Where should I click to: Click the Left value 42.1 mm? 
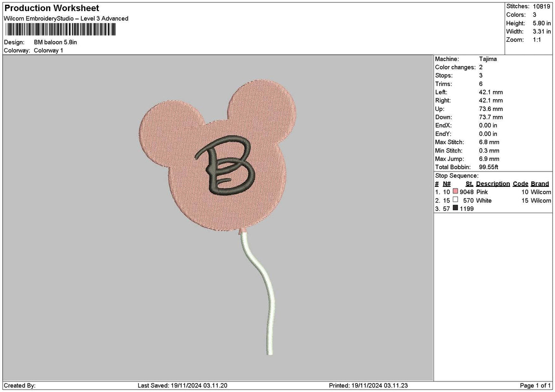[x=491, y=92]
